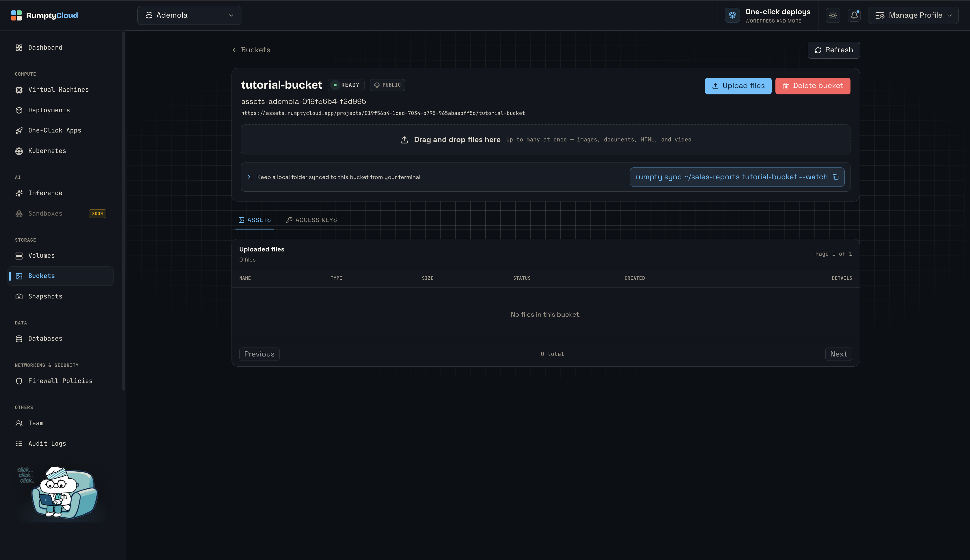The height and width of the screenshot is (560, 970).
Task: Click the Drag and drop files area
Action: (x=545, y=140)
